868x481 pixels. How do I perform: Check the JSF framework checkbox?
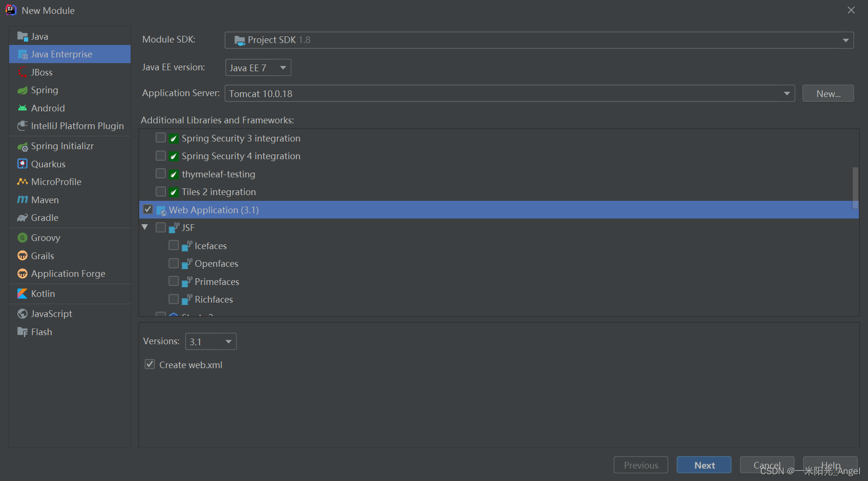(161, 228)
